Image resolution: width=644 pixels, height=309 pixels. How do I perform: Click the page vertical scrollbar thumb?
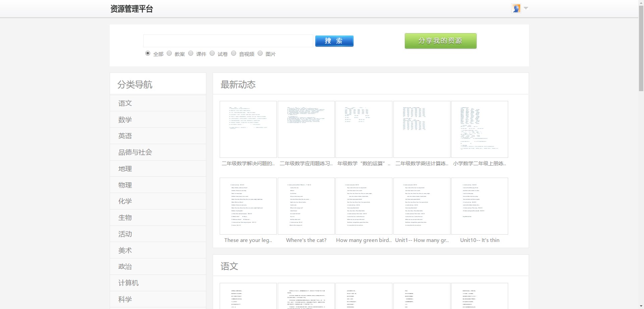tap(641, 48)
